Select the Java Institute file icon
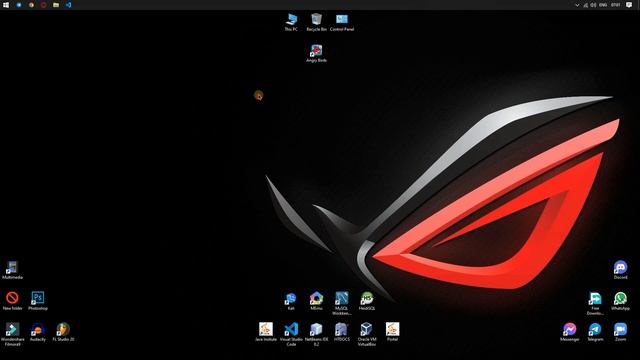640x360 pixels. (266, 332)
